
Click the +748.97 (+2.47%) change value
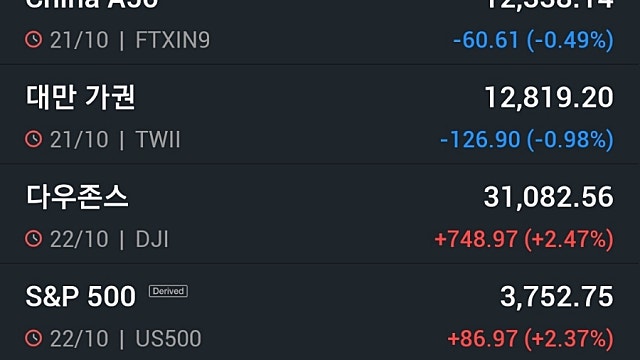524,239
